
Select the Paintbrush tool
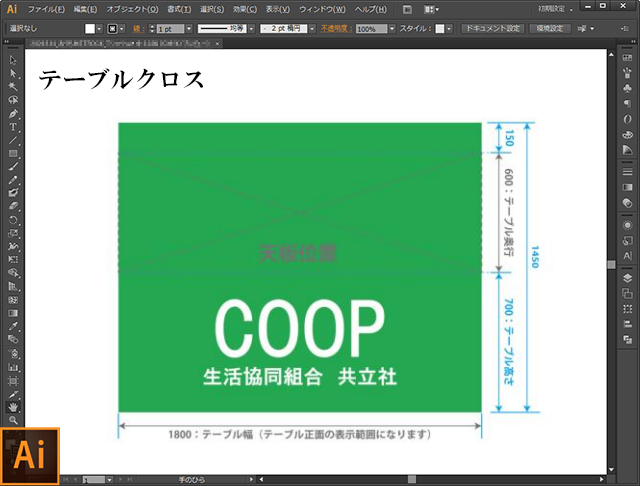coord(13,166)
